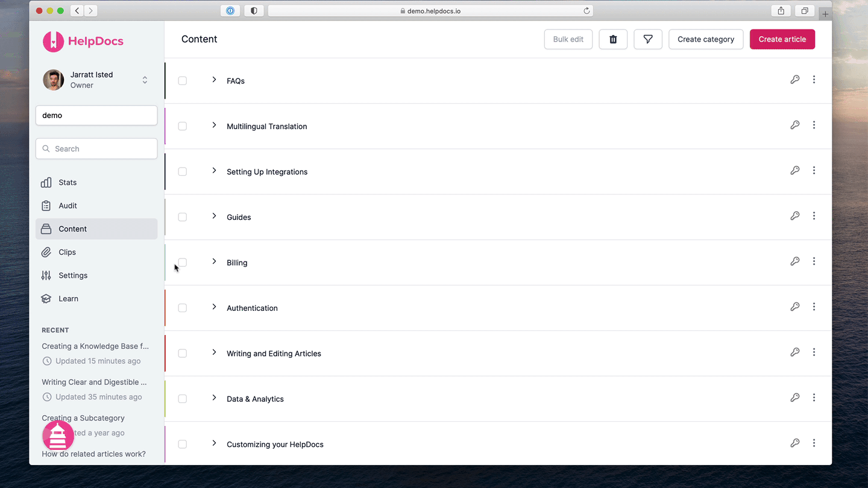This screenshot has height=488, width=868.
Task: Expand the Billing category
Action: 214,261
